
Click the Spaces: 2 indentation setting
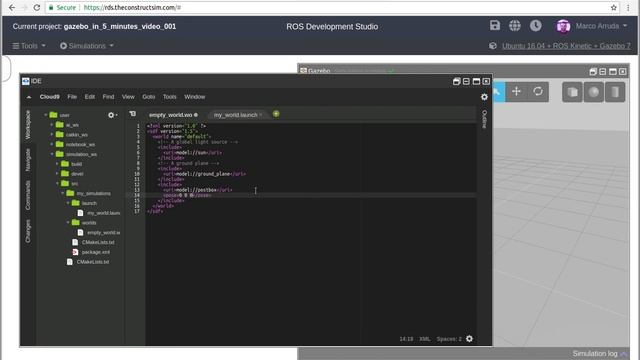[449, 339]
